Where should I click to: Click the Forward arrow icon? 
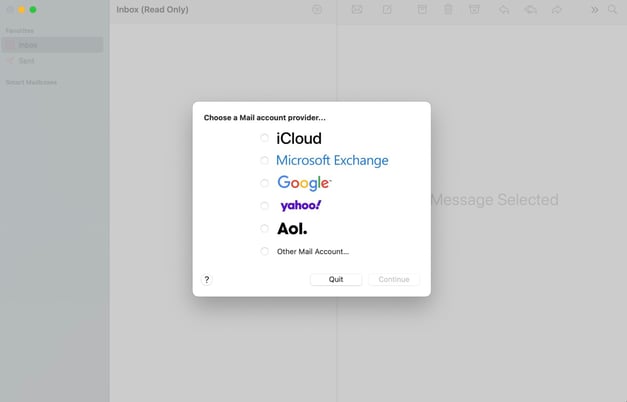click(557, 10)
